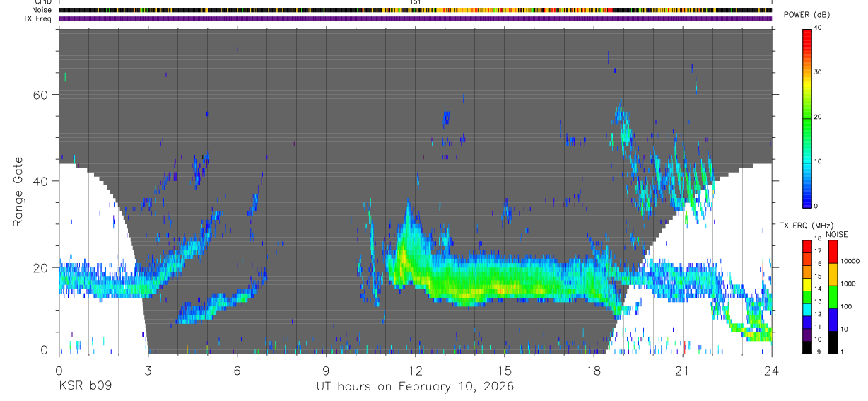Viewport: 868px width, 401px height.
Task: Click the "Noise" row label at top
Action: point(42,10)
